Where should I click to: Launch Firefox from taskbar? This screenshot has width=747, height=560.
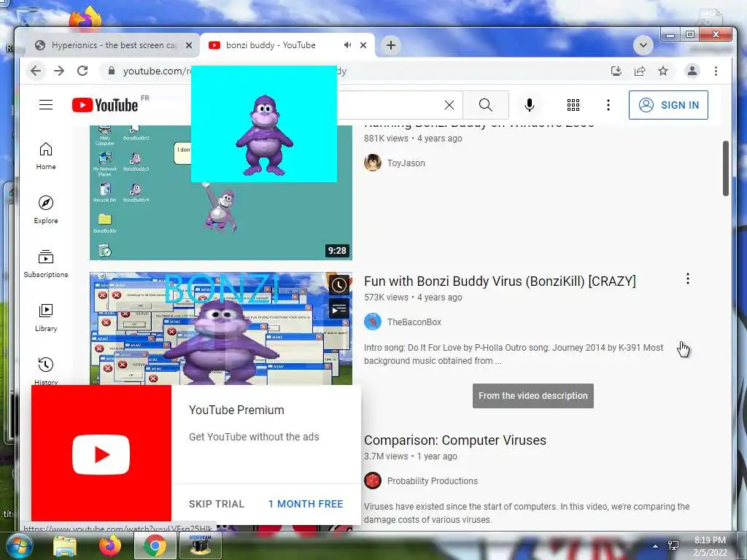click(x=109, y=546)
